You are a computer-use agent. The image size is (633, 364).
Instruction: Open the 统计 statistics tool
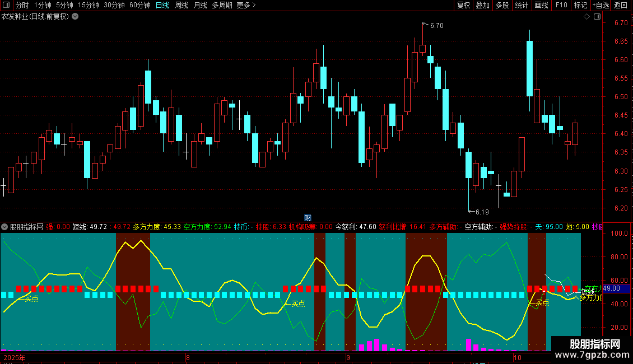tap(522, 5)
